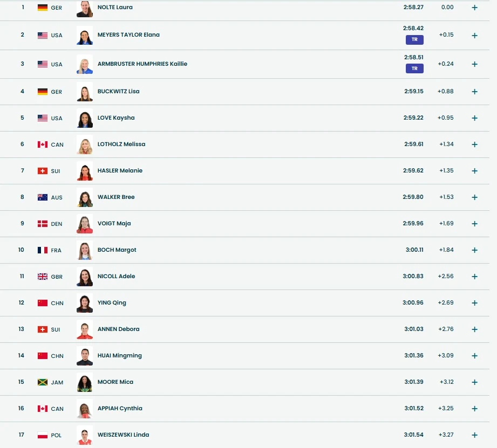Click the Canada flag beside Melissa Lotholz

coord(43,144)
